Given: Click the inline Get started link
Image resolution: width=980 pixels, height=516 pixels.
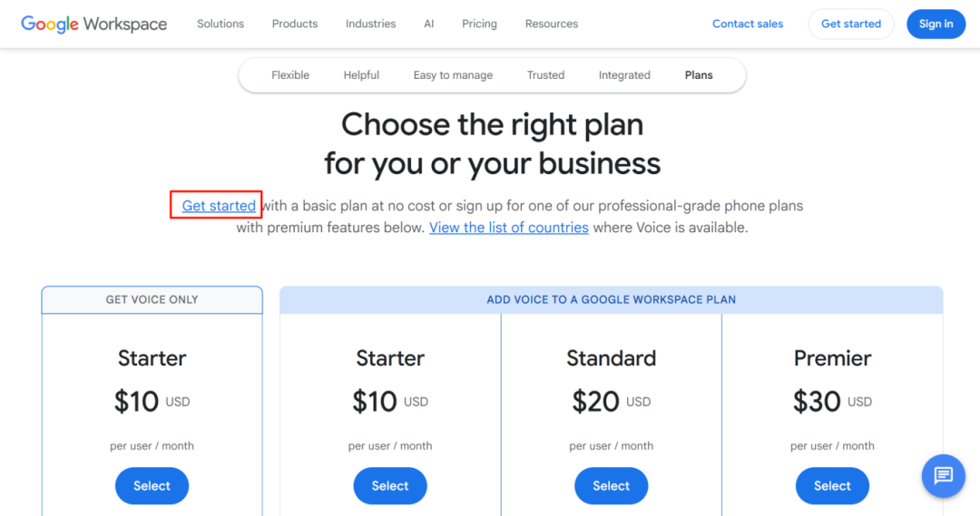Looking at the screenshot, I should tap(219, 206).
